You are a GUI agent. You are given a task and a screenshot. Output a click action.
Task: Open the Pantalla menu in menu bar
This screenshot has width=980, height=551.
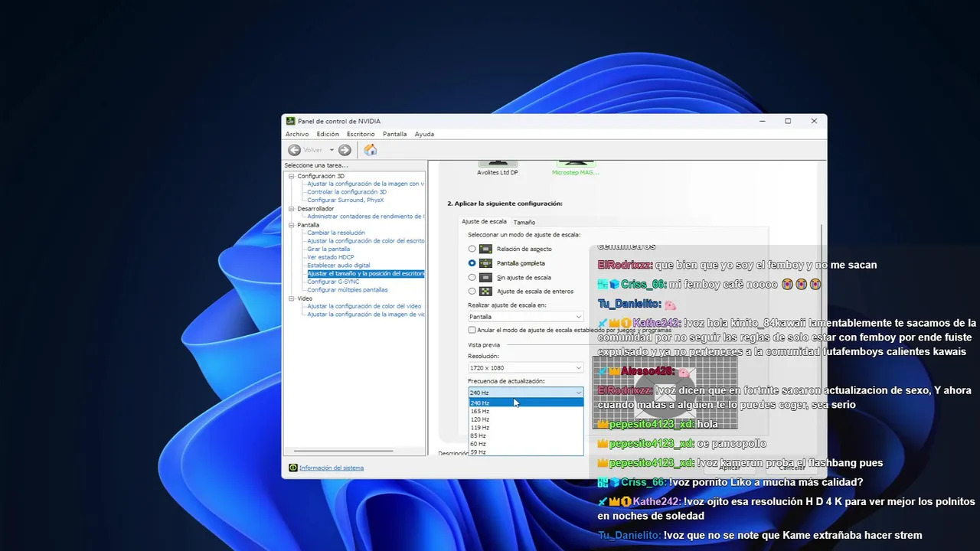pyautogui.click(x=395, y=134)
